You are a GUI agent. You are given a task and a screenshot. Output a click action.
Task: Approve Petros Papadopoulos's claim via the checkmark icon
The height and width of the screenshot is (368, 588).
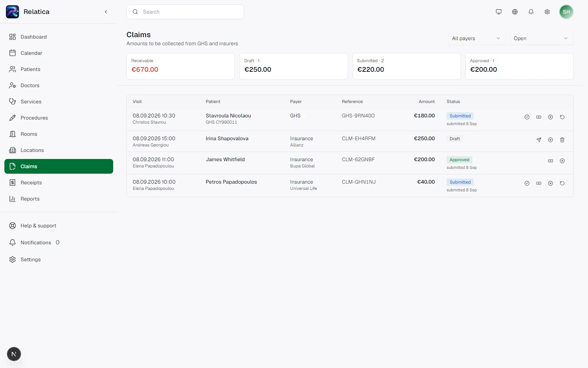[527, 183]
